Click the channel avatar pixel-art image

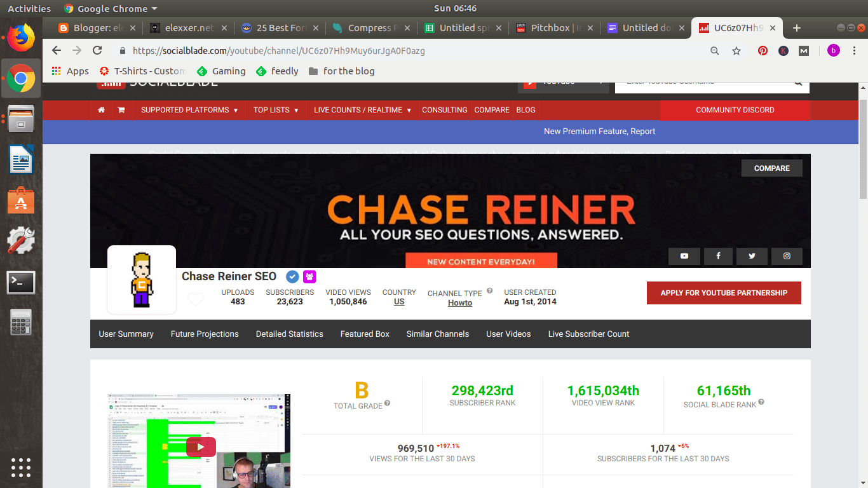click(141, 280)
